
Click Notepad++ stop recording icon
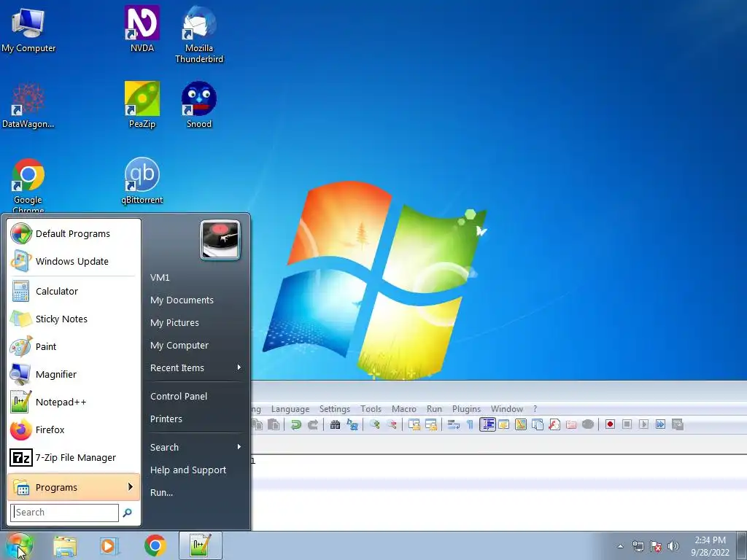(627, 424)
